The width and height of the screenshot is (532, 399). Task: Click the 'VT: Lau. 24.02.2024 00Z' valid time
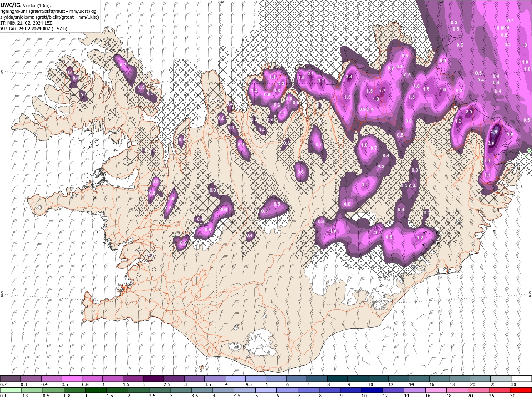tap(25, 29)
